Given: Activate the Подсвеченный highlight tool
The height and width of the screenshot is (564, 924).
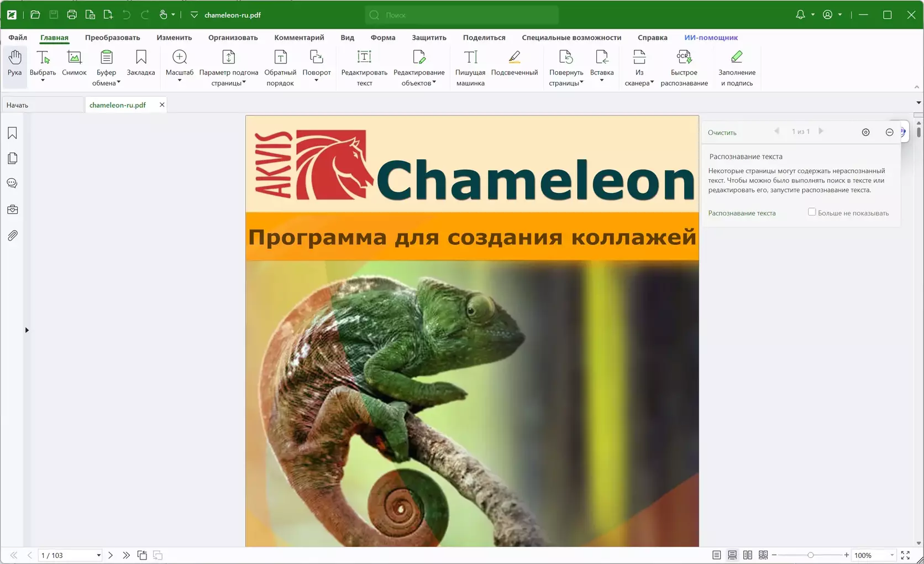Looking at the screenshot, I should point(514,64).
